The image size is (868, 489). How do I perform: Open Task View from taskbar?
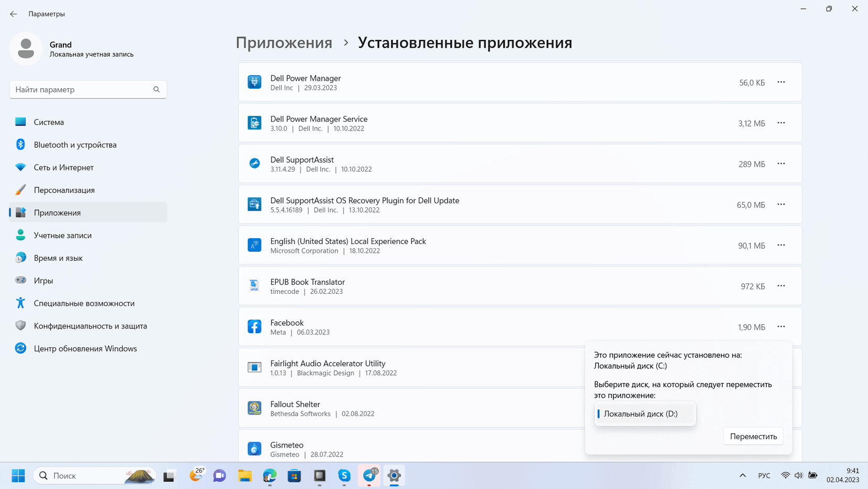coord(169,475)
